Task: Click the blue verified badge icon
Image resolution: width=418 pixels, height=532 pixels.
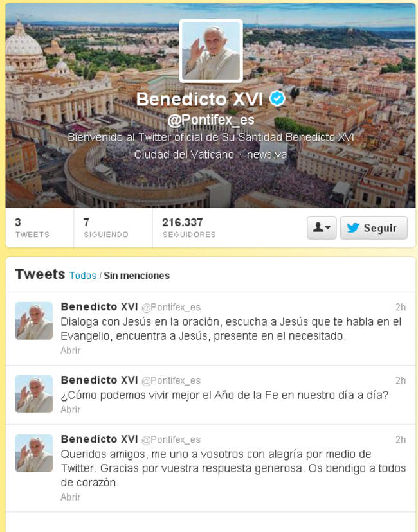Action: [x=277, y=98]
